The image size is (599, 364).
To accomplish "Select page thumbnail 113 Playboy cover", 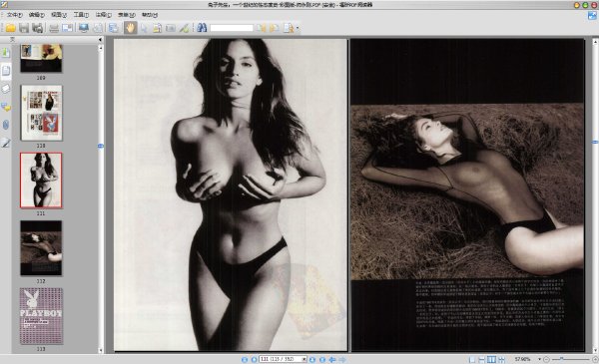I will tap(41, 316).
